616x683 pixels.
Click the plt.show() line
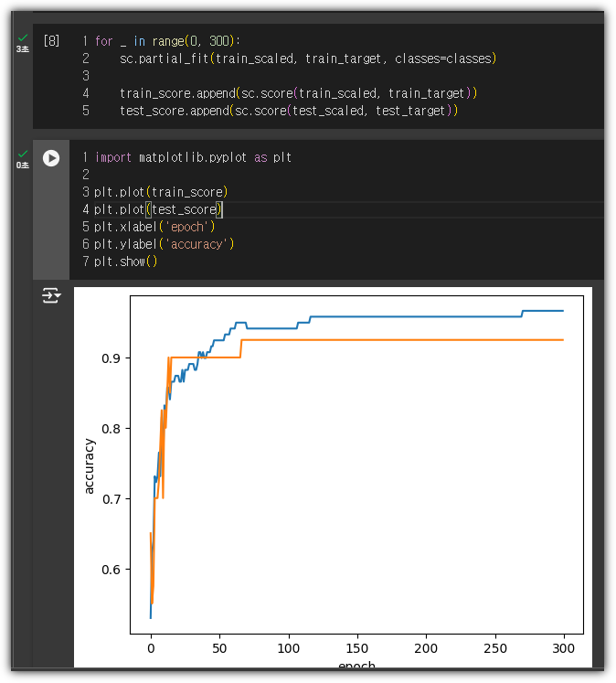[x=125, y=261]
